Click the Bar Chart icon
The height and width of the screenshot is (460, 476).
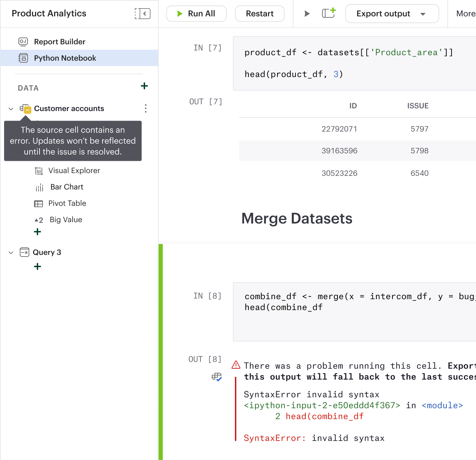39,187
